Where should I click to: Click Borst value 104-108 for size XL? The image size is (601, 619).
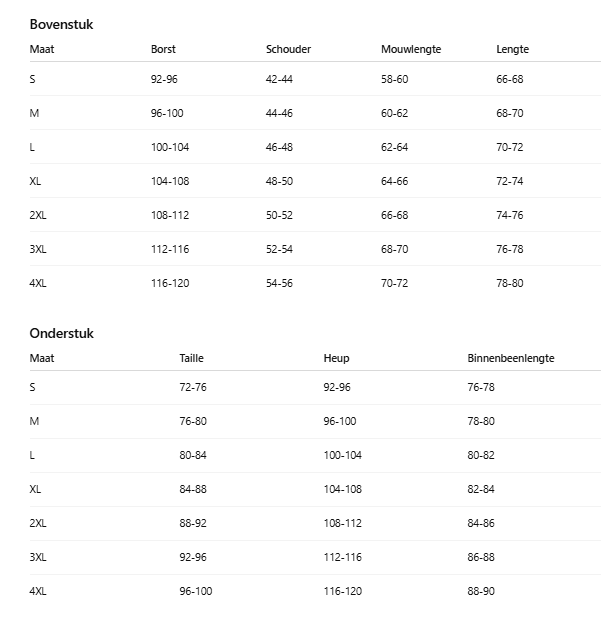coord(170,181)
